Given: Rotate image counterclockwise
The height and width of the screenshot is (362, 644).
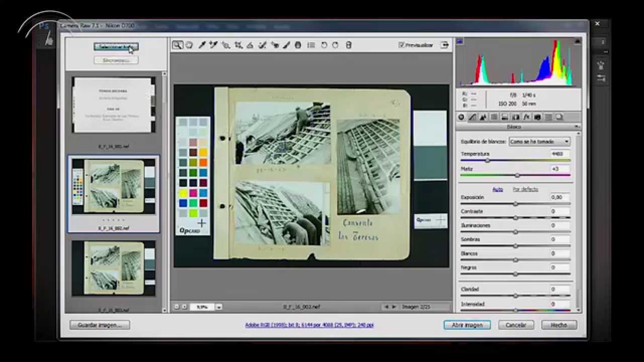Looking at the screenshot, I should (324, 45).
